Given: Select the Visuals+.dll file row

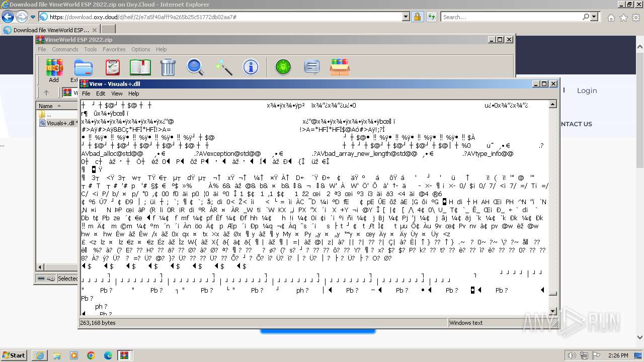Looking at the screenshot, I should [58, 123].
